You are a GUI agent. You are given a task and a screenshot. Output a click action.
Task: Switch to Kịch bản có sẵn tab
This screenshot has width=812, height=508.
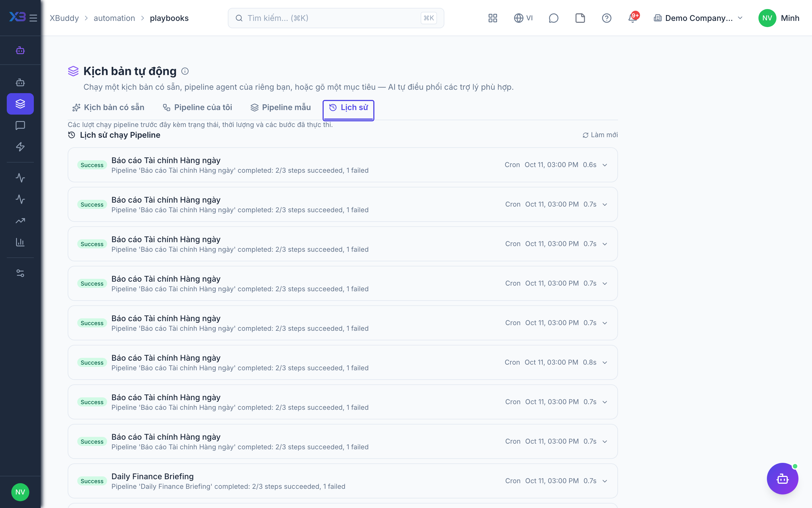coord(108,108)
